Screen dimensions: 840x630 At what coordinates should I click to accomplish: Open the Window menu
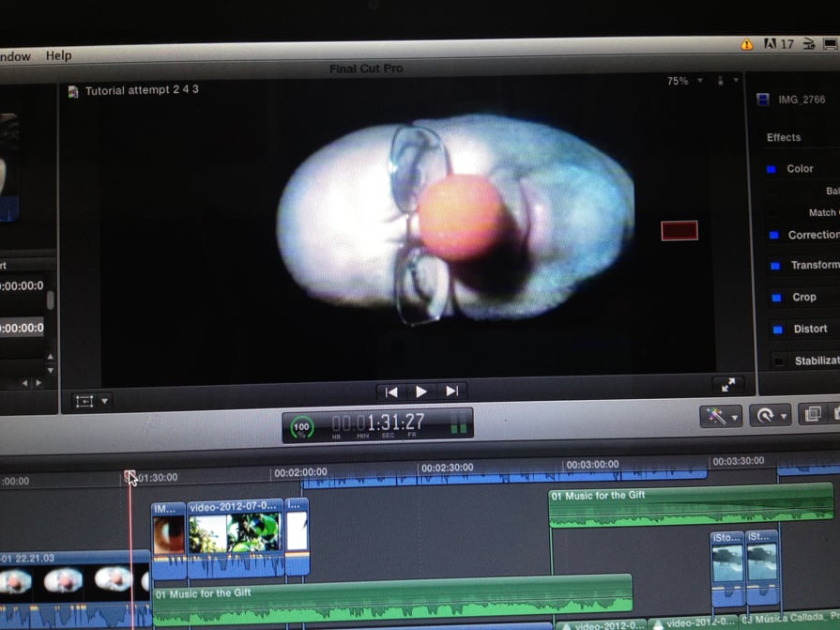tap(14, 56)
